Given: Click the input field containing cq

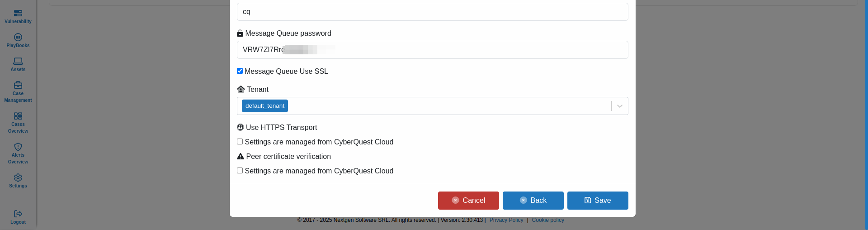Looking at the screenshot, I should tap(432, 12).
